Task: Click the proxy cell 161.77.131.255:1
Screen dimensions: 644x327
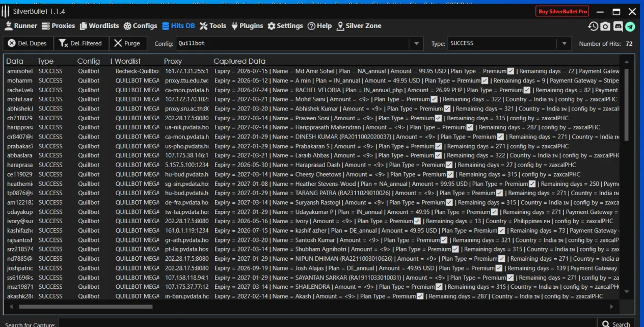Action: [186, 71]
